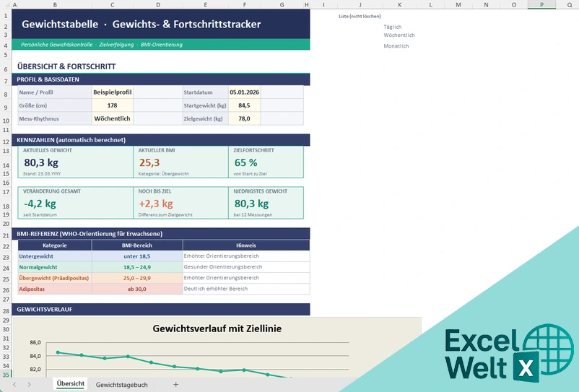The width and height of the screenshot is (579, 392).
Task: Click BMI range cell 25,0 – 29,9
Action: pyautogui.click(x=137, y=278)
